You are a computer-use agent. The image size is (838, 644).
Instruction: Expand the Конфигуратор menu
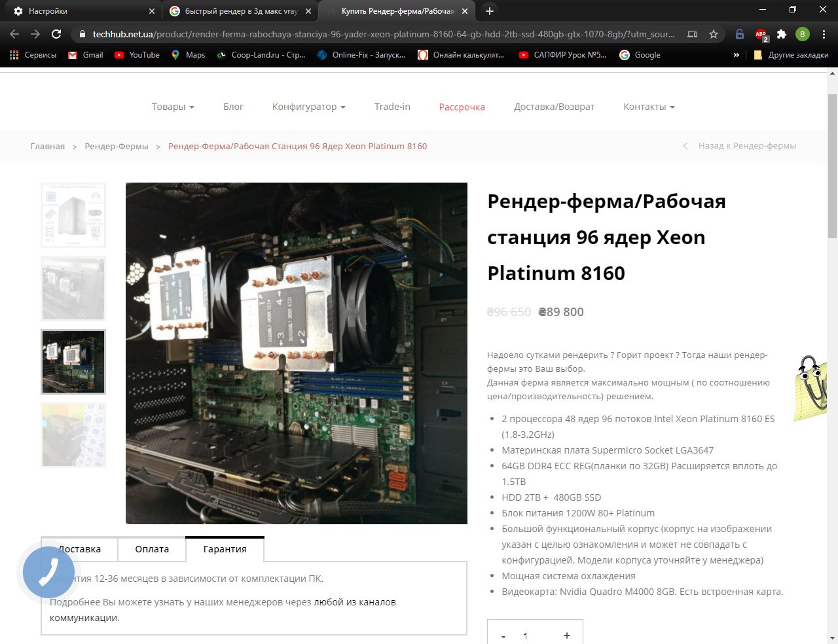click(x=308, y=107)
